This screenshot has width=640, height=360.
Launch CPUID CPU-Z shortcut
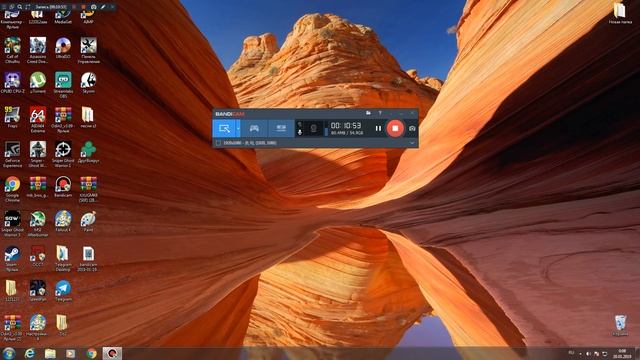(12, 82)
